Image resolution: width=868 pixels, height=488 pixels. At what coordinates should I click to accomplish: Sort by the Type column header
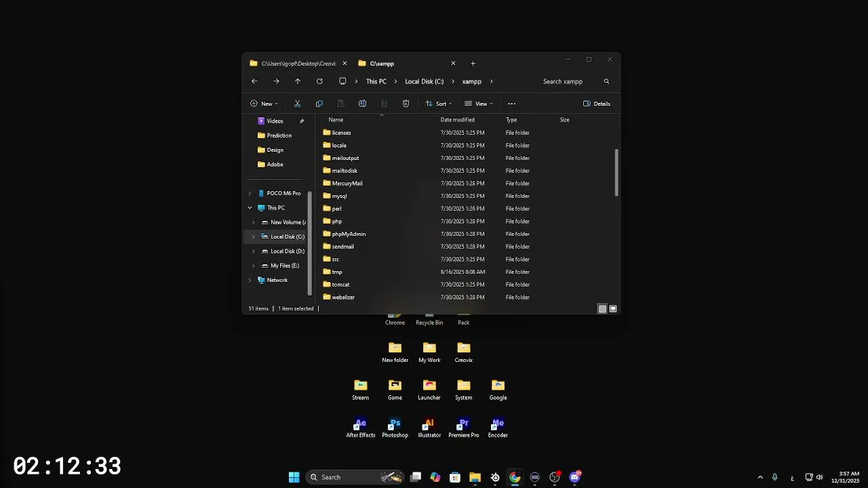[x=511, y=120]
